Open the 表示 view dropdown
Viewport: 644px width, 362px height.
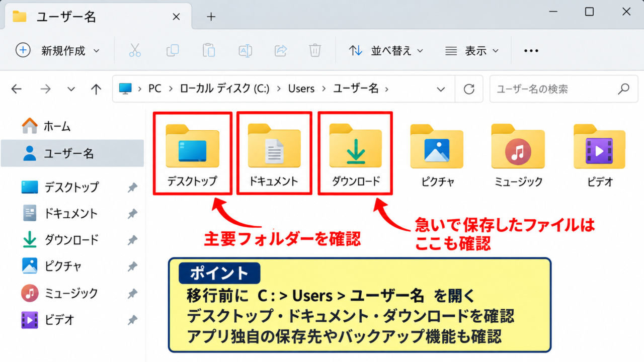click(471, 50)
